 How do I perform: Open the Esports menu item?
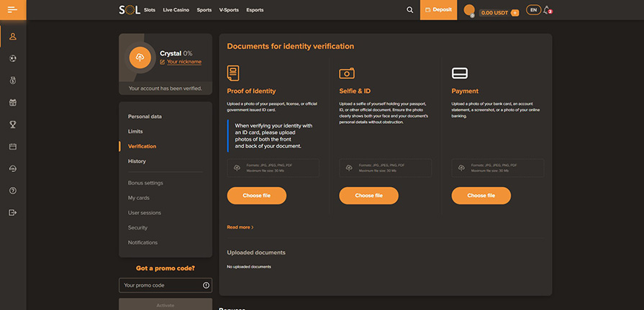255,11
